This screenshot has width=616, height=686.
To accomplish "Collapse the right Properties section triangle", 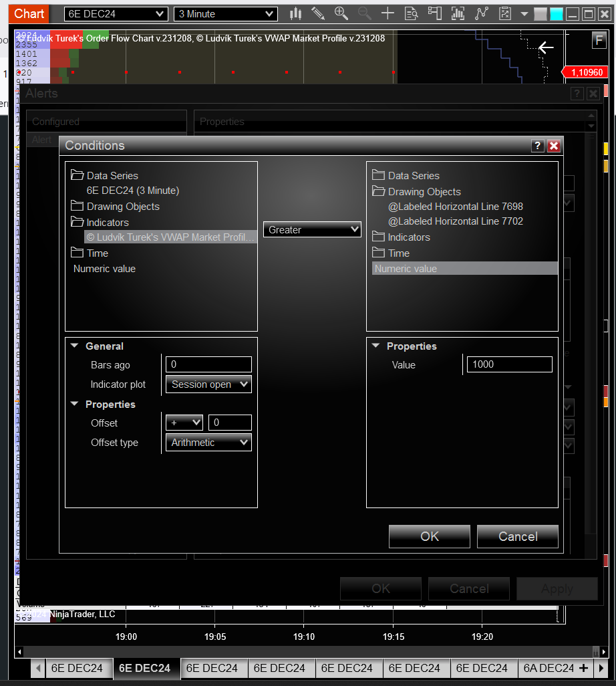I will point(375,346).
